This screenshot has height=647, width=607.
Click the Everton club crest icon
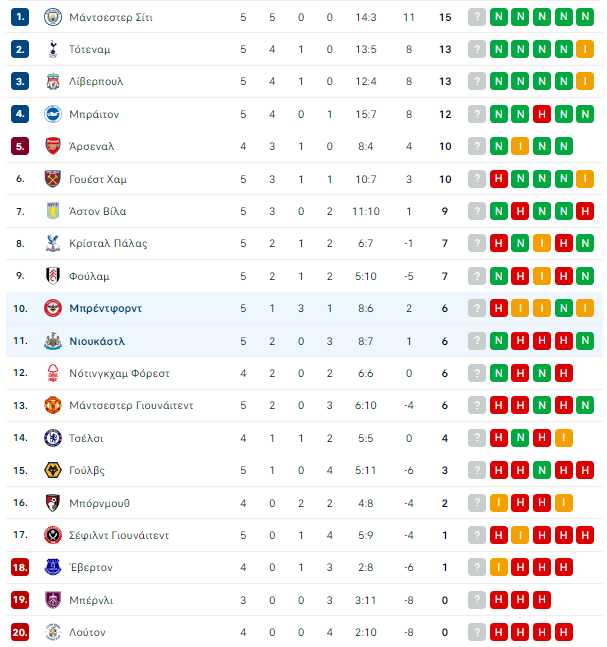pyautogui.click(x=53, y=567)
